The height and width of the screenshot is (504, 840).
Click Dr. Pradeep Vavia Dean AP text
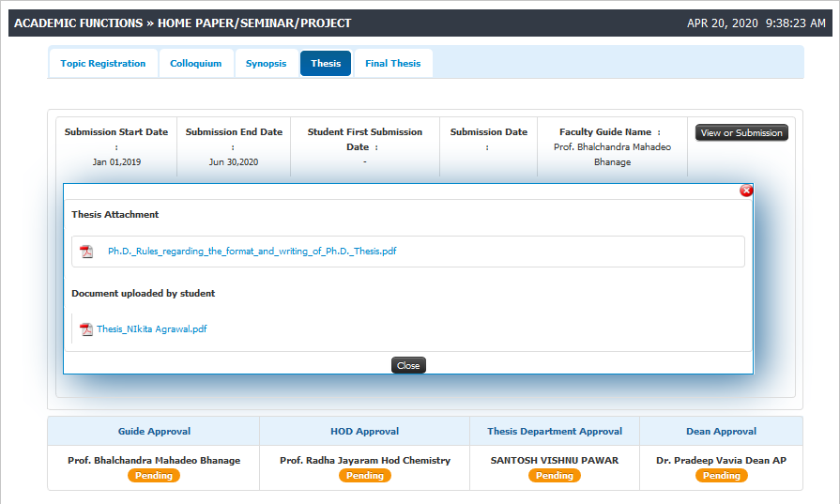coord(721,460)
